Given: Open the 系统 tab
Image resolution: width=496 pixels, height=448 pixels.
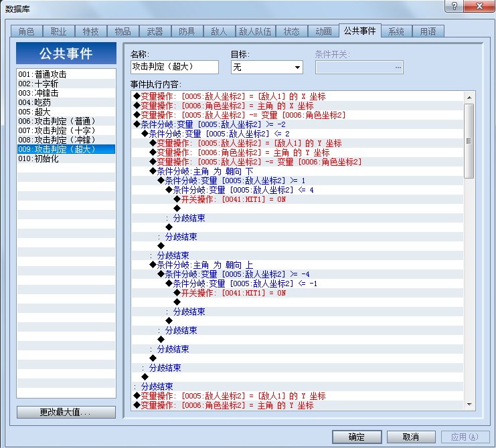Looking at the screenshot, I should click(396, 31).
